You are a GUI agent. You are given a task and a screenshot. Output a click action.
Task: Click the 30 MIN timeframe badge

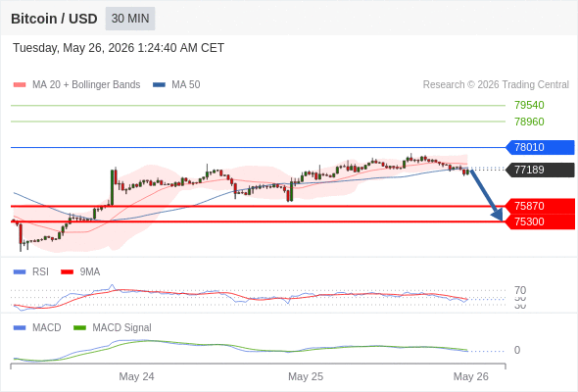click(x=130, y=19)
